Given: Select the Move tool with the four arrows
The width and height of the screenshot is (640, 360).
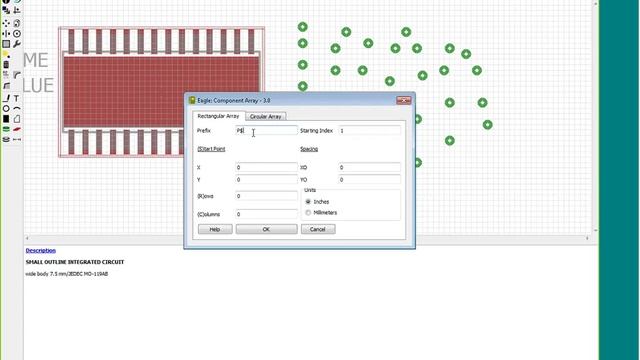Looking at the screenshot, I should pos(6,23).
